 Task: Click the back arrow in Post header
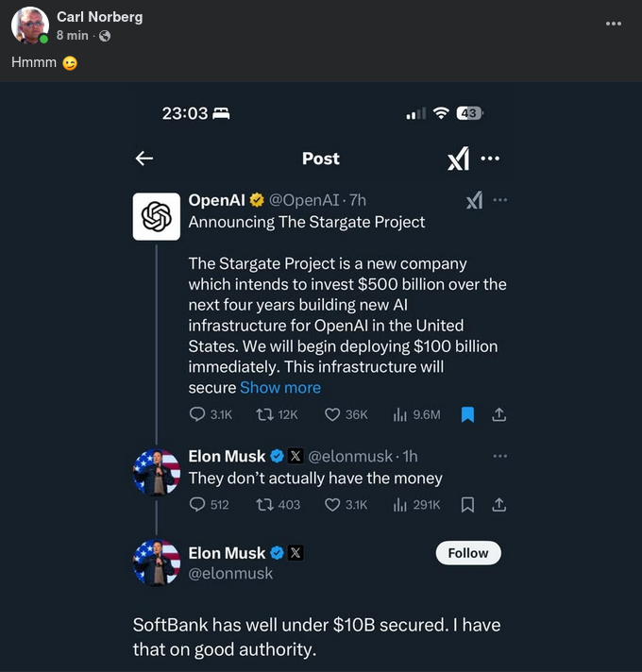tap(144, 159)
